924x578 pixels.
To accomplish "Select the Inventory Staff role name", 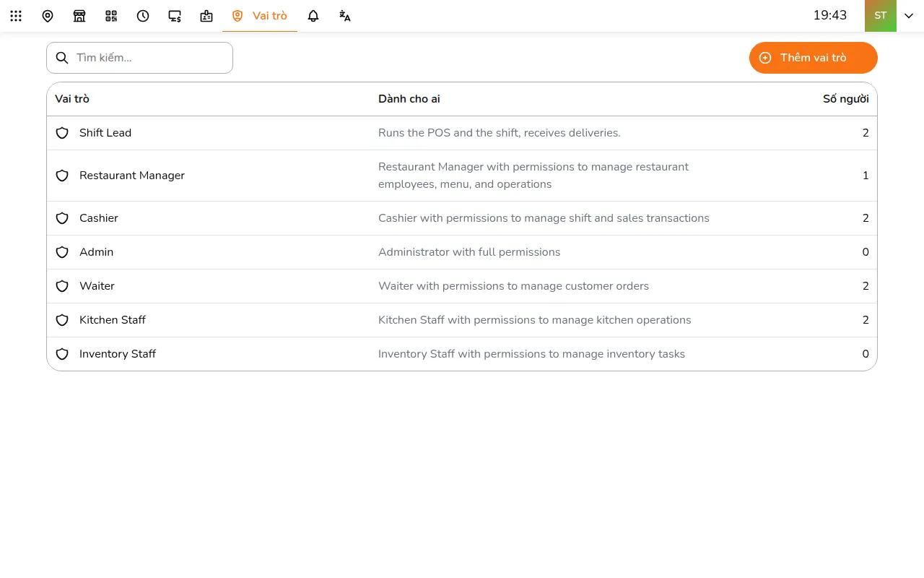I will (118, 354).
